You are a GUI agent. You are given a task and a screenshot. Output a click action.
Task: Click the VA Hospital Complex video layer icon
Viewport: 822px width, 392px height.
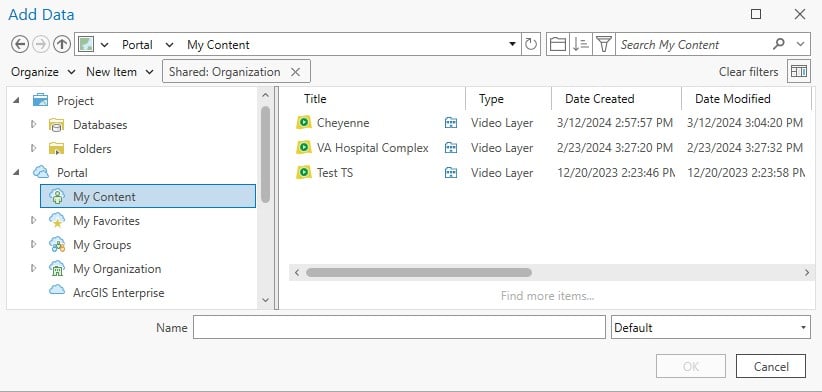click(304, 147)
